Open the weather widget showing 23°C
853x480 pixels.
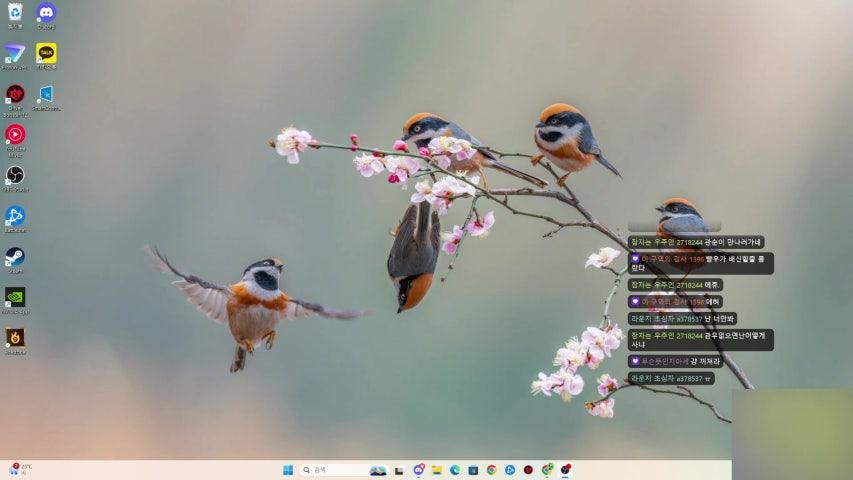[x=21, y=470]
